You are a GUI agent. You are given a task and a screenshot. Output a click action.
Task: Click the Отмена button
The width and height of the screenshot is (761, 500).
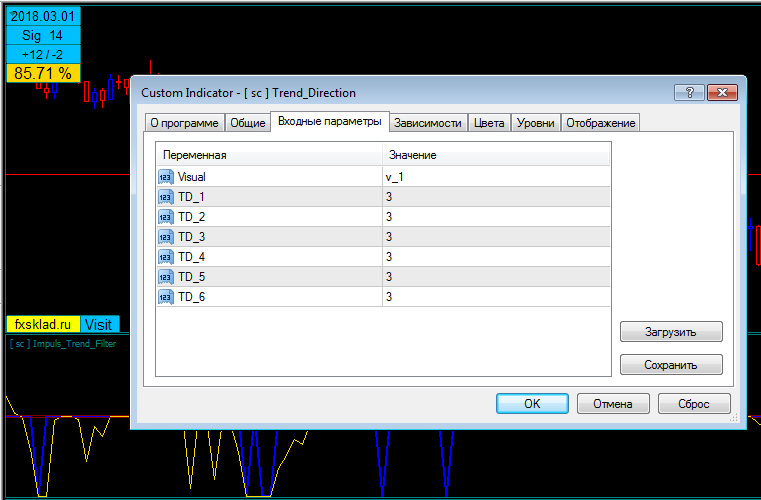pyautogui.click(x=612, y=403)
